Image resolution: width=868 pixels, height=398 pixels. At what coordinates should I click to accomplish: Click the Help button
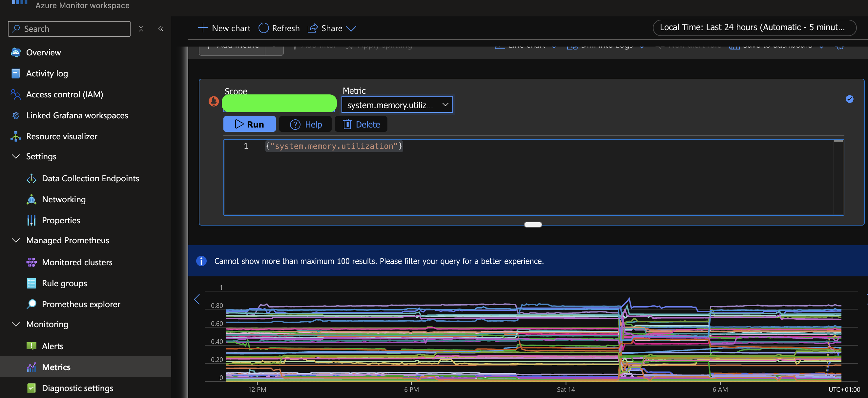[x=305, y=124]
